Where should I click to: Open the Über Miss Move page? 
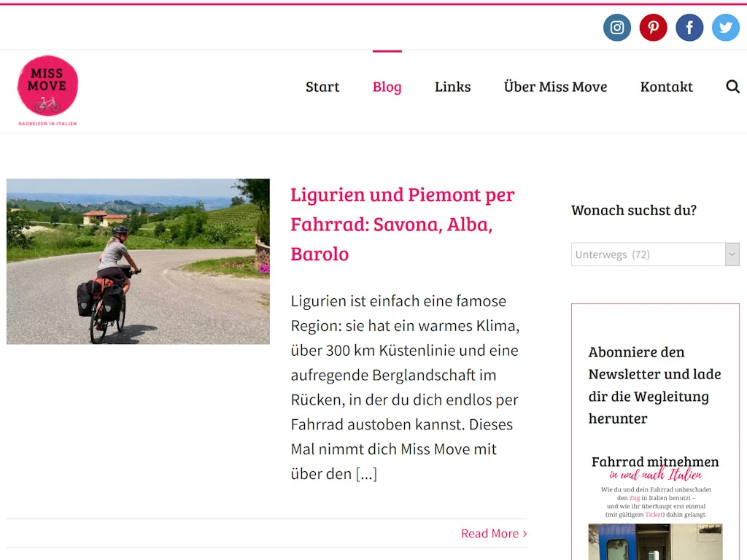[x=555, y=87]
